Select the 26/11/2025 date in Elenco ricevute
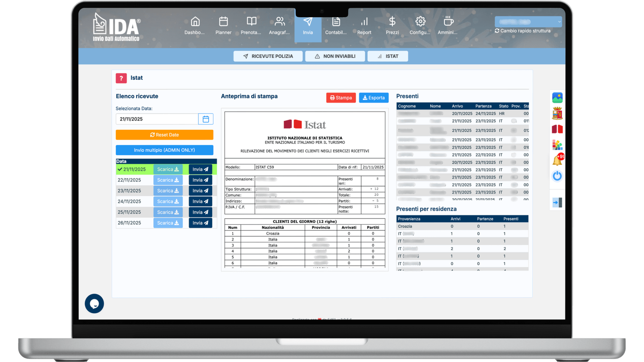Screen dimensions: 644x362 click(129, 223)
